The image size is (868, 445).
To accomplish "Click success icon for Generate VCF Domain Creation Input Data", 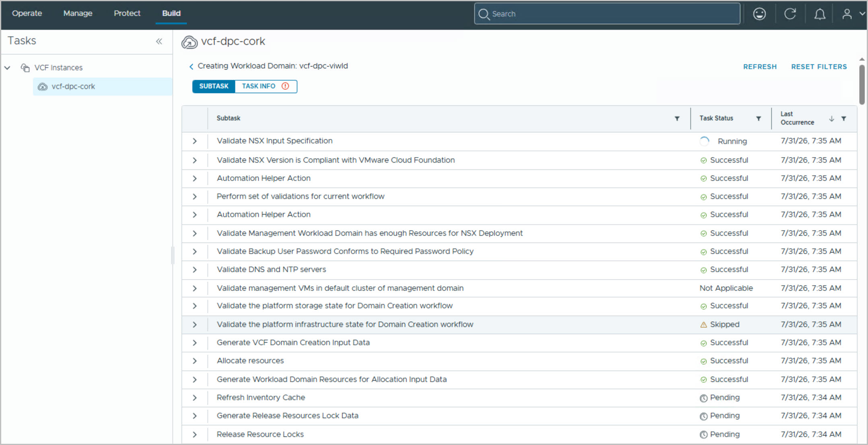I will click(703, 343).
